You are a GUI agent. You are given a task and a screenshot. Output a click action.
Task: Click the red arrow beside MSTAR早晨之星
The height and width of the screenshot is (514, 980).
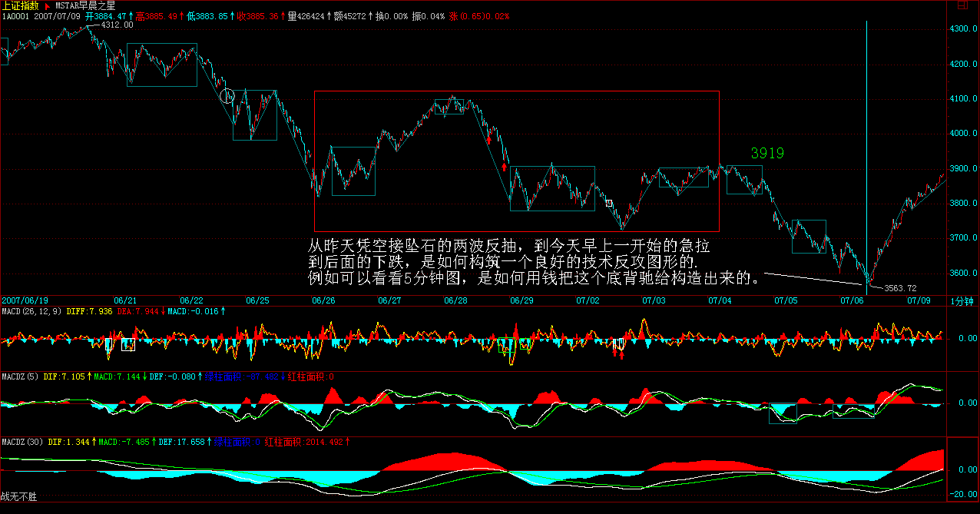coord(46,5)
